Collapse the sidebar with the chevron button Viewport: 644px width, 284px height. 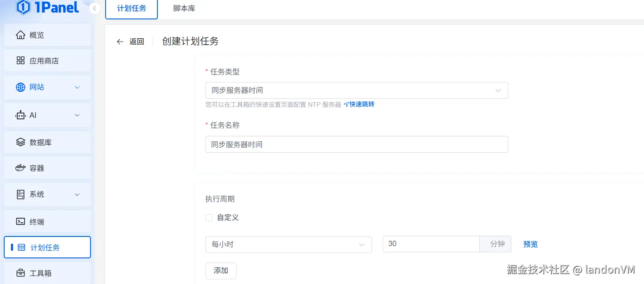pos(94,8)
